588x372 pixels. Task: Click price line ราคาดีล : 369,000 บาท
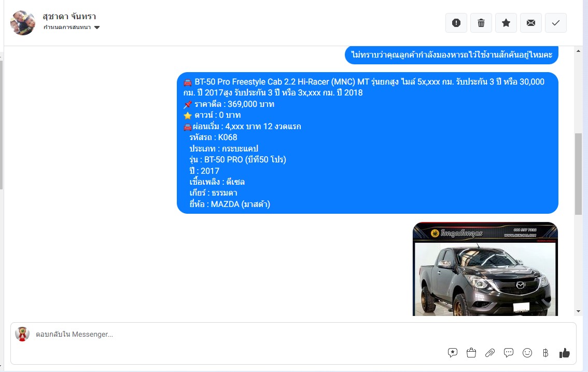234,104
